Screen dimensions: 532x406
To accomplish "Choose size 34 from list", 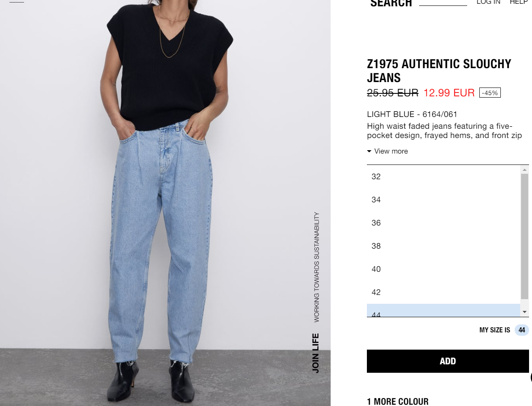I will [x=444, y=200].
